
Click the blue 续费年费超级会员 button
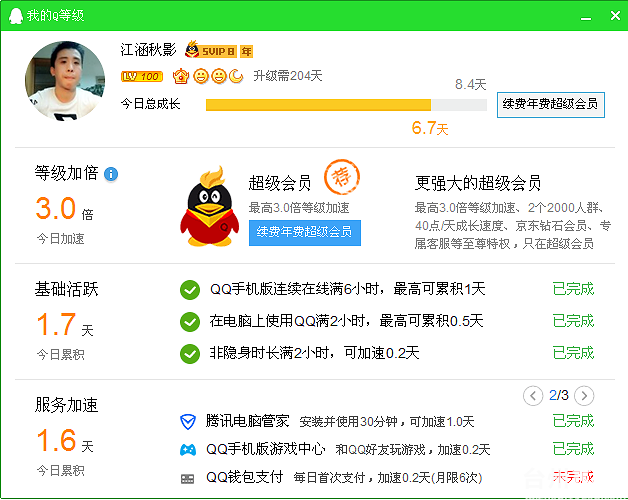pyautogui.click(x=305, y=232)
